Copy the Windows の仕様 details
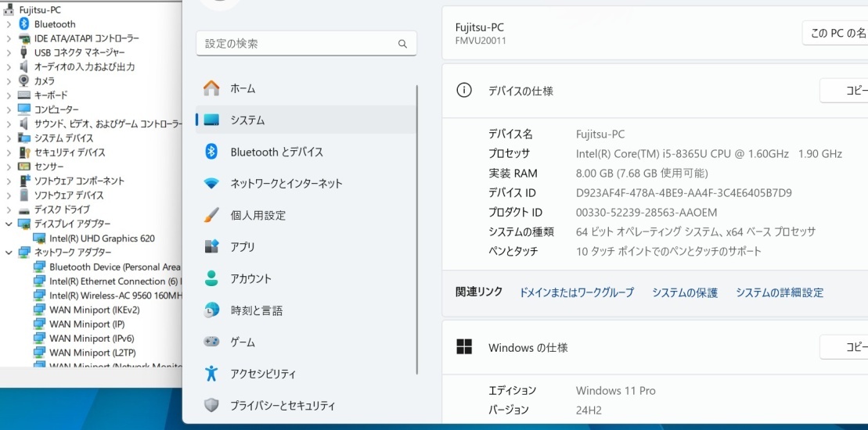The image size is (868, 430). pyautogui.click(x=844, y=347)
